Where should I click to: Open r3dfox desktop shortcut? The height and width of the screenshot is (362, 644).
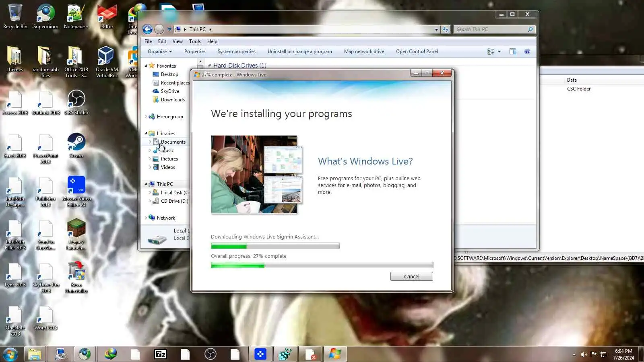pyautogui.click(x=107, y=16)
